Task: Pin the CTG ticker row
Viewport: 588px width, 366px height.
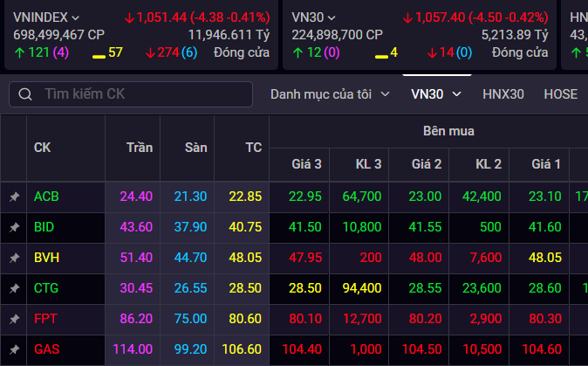Action: (14, 288)
